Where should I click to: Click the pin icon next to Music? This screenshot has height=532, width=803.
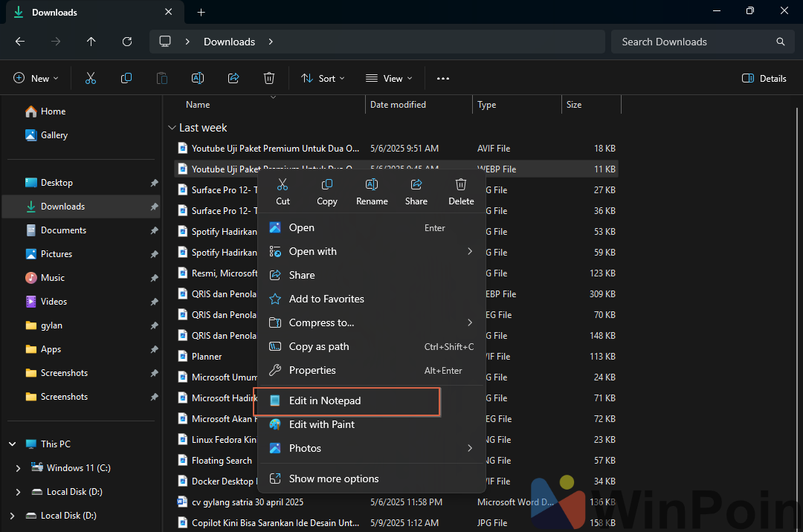coord(154,278)
